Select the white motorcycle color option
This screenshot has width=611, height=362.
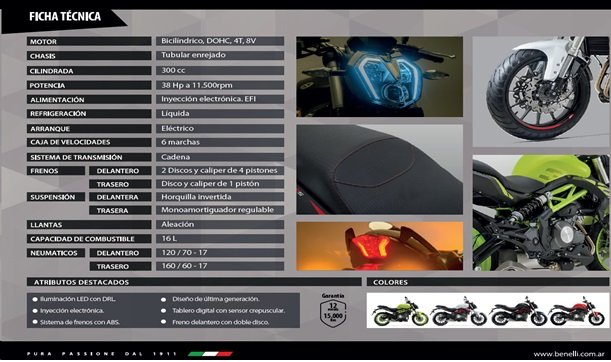coord(459,311)
